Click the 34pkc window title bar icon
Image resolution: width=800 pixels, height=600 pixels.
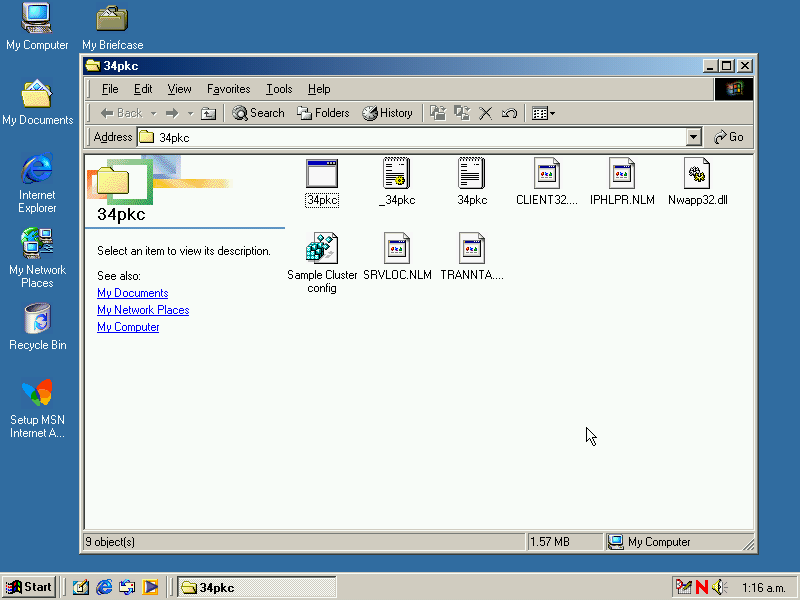point(93,65)
